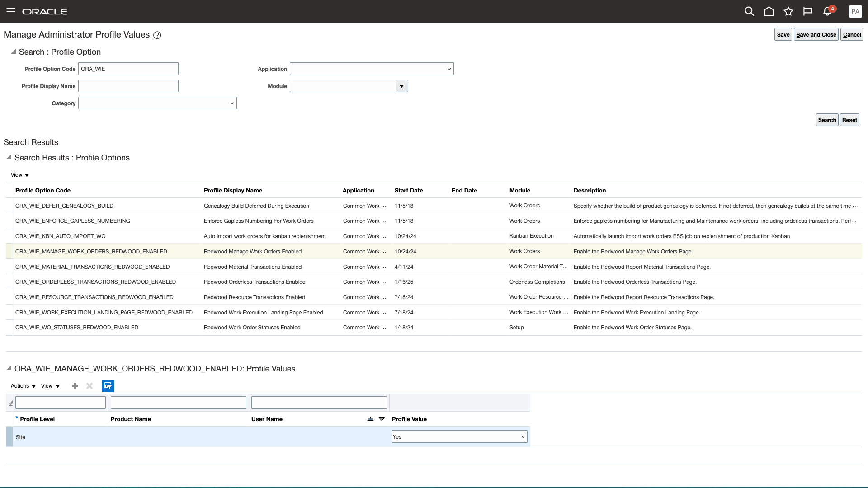
Task: Click the Save and Close button
Action: click(816, 34)
